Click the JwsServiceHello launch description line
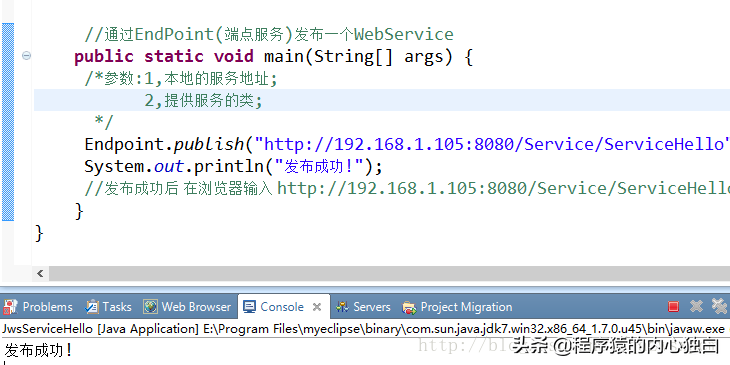 tap(364, 329)
